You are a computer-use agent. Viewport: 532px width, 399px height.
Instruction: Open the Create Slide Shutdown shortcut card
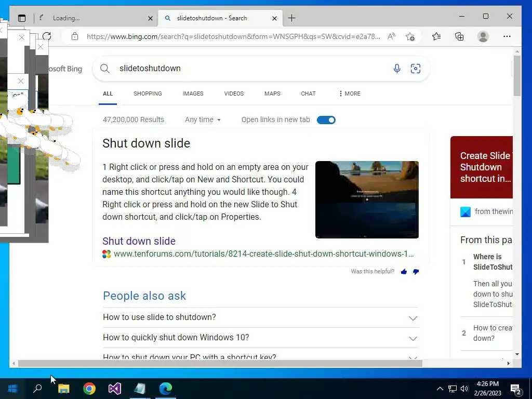[482, 167]
